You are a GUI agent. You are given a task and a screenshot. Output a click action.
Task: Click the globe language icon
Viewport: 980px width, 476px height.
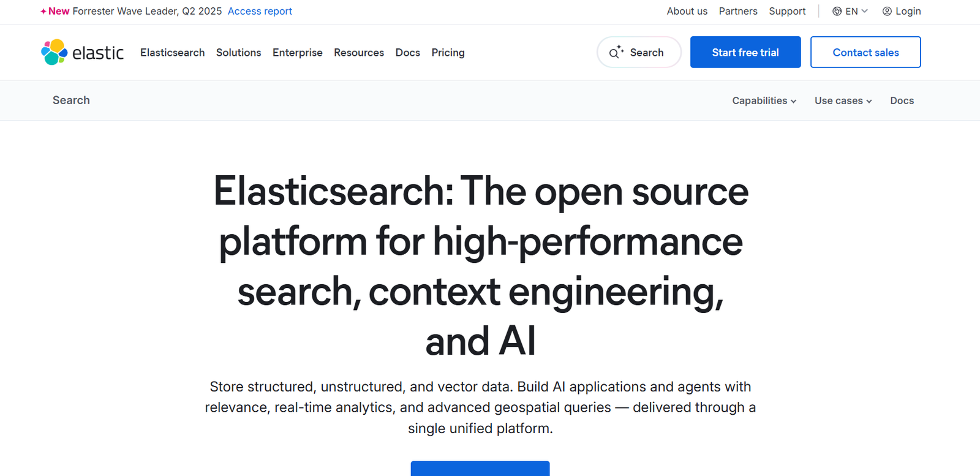(837, 11)
